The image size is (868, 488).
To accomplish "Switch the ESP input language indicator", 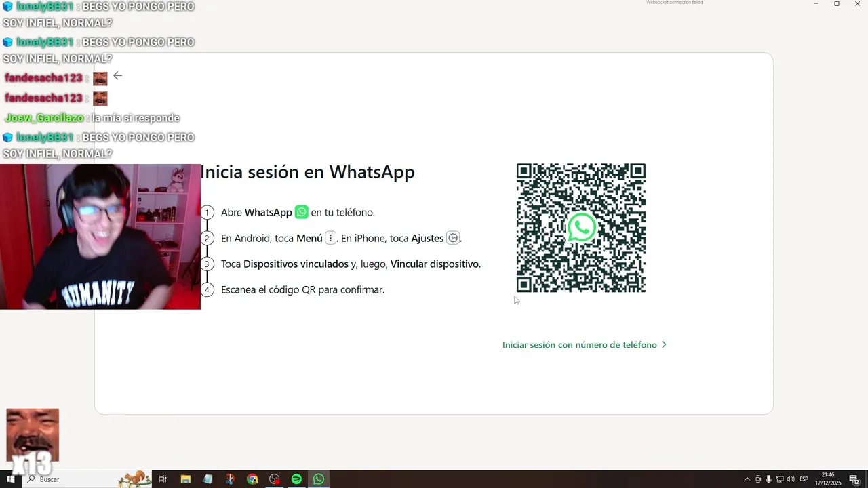I will tap(804, 479).
